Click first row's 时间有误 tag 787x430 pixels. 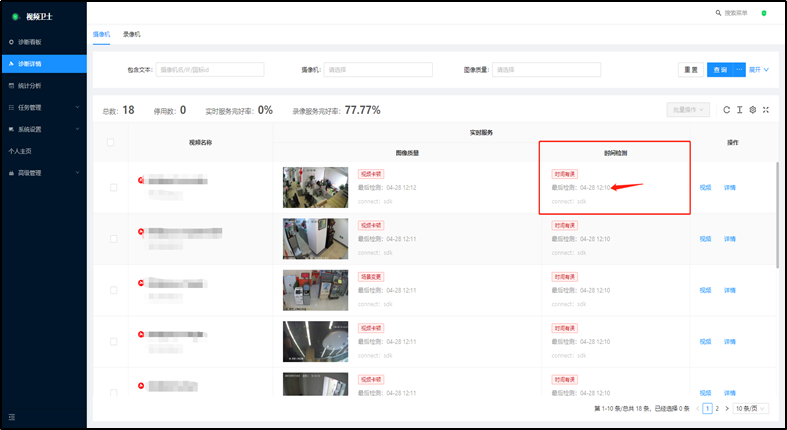point(565,174)
